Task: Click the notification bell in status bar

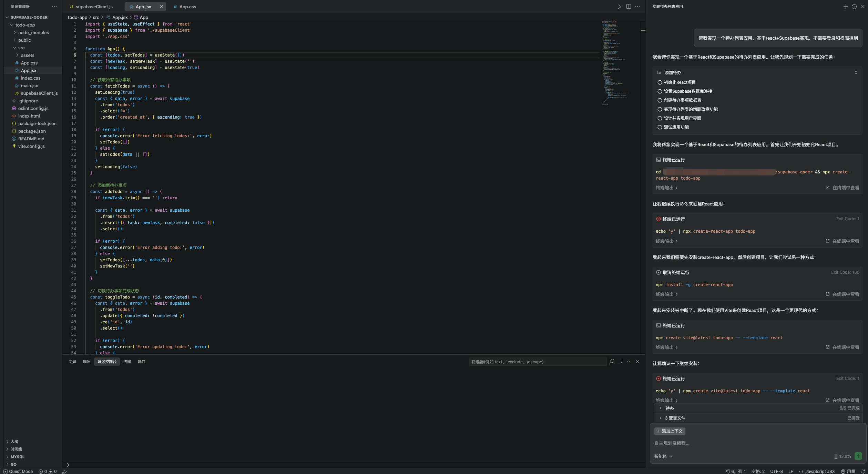Action: point(863,471)
